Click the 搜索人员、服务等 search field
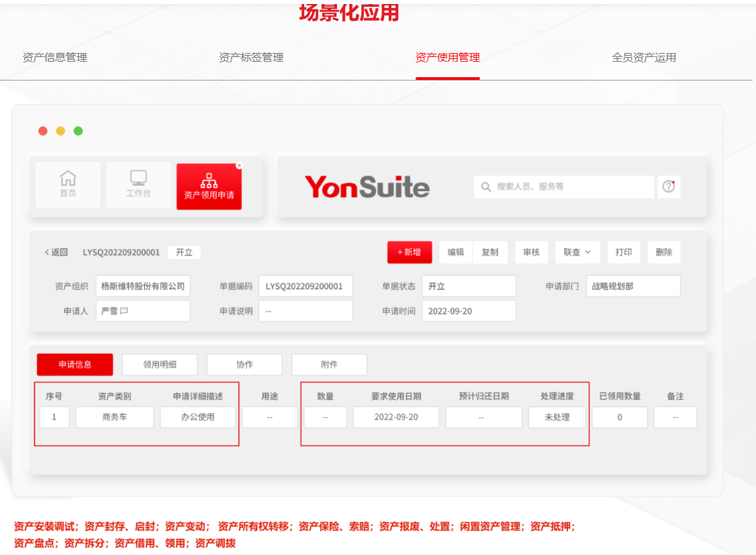Viewport: 756px width, 555px height. (571, 187)
